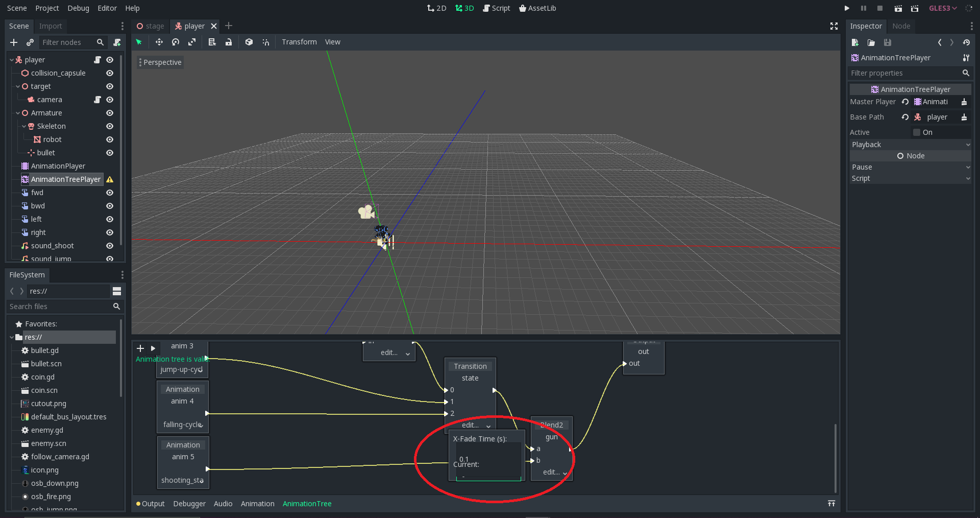980x518 pixels.
Task: Collapse the Skeleton node in the scene tree
Action: [x=23, y=126]
